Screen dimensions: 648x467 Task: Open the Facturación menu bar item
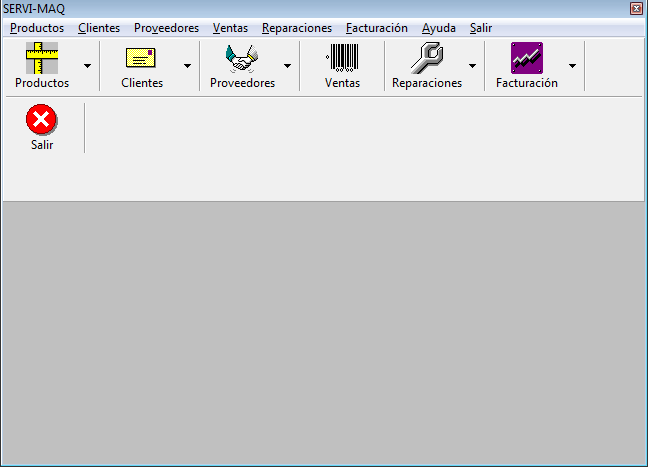pos(377,28)
